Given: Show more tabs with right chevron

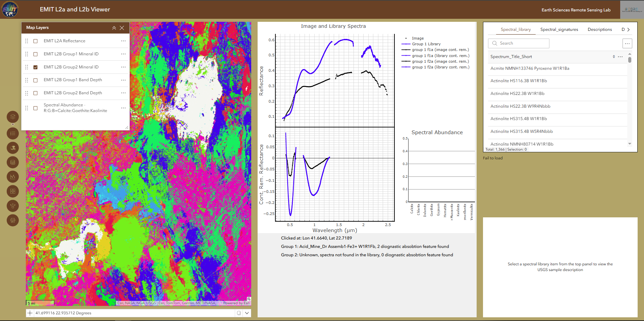Looking at the screenshot, I should click(628, 30).
